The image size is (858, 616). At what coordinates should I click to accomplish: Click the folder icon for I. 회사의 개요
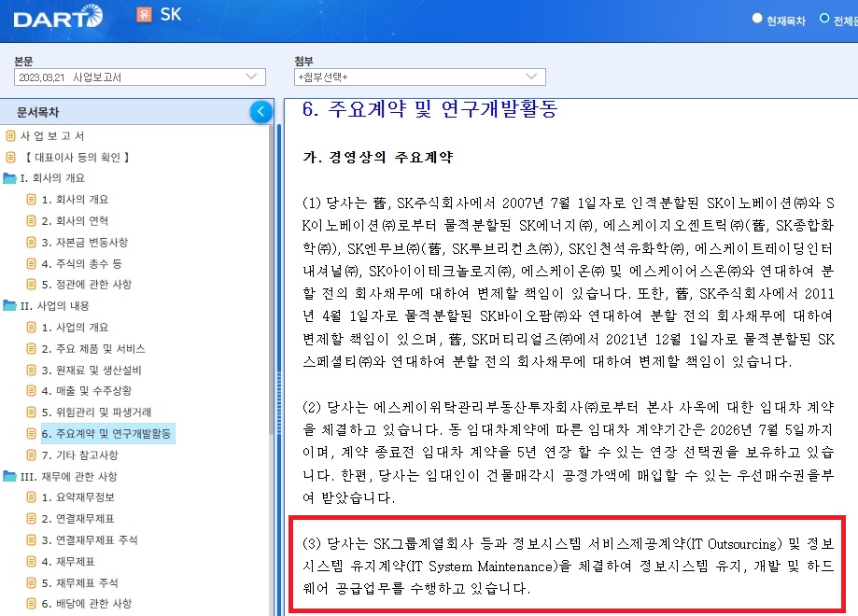[10, 178]
